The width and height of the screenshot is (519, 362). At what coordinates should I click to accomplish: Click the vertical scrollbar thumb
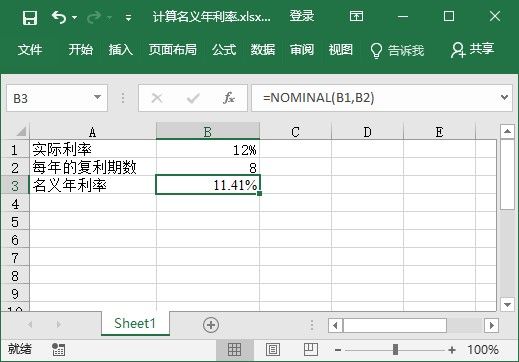507,174
